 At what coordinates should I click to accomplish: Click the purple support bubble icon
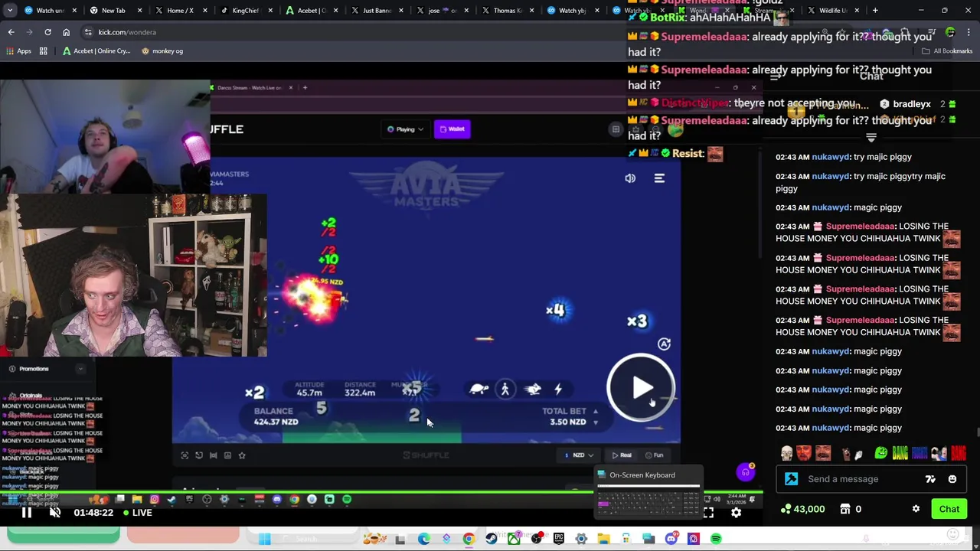click(x=745, y=472)
